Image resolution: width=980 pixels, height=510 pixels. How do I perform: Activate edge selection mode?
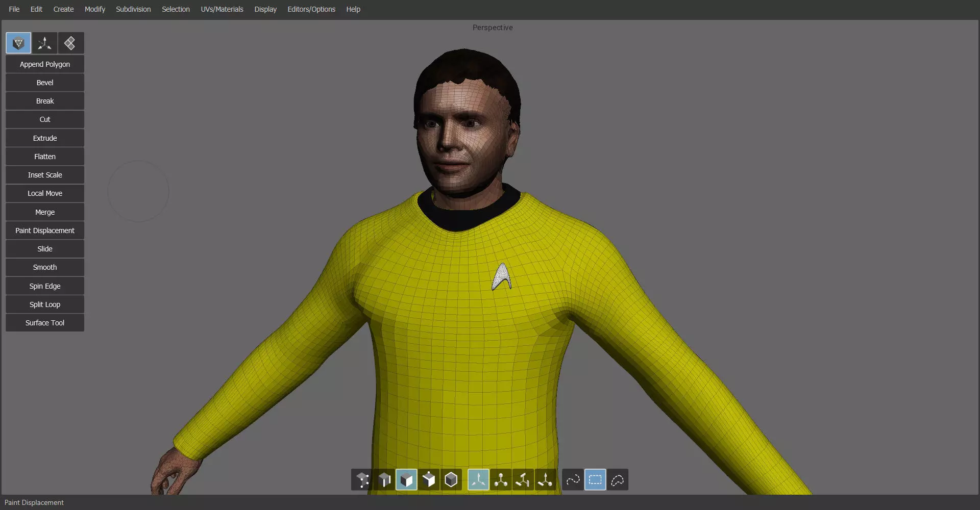pos(384,480)
